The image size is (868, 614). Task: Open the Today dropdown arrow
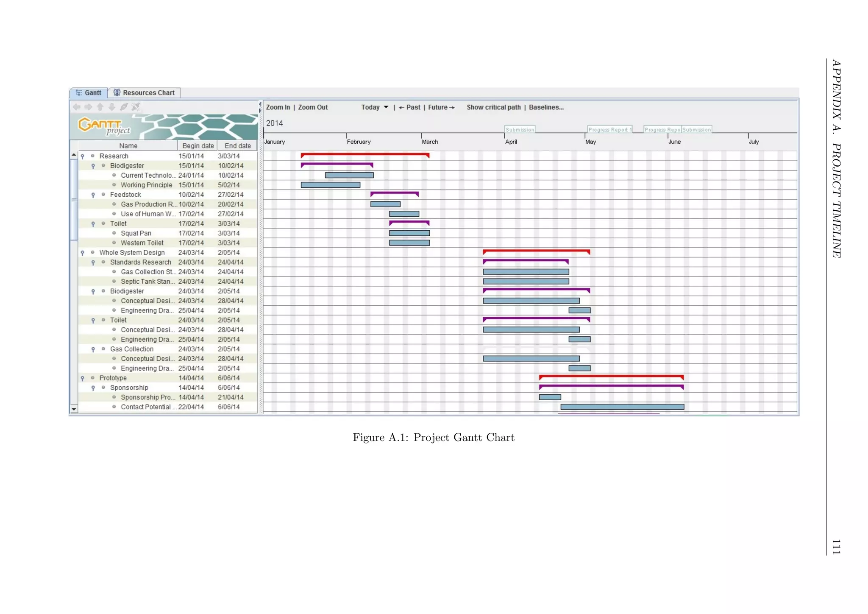[x=386, y=107]
